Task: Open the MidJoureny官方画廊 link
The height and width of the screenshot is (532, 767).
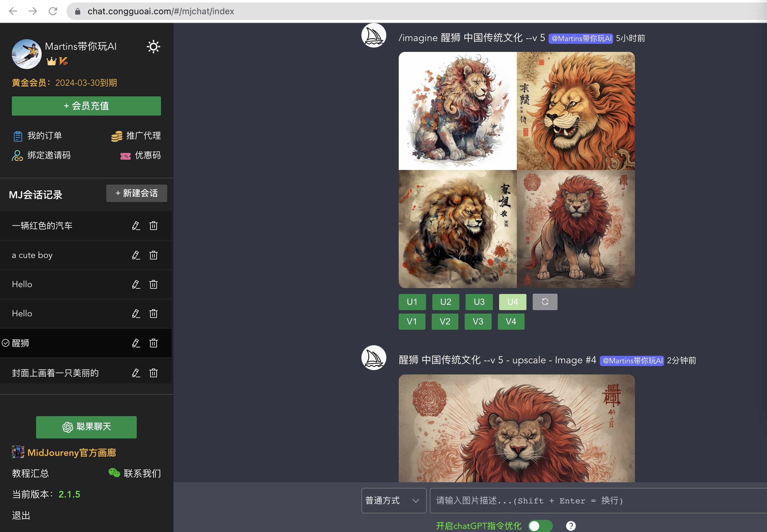Action: 72,453
